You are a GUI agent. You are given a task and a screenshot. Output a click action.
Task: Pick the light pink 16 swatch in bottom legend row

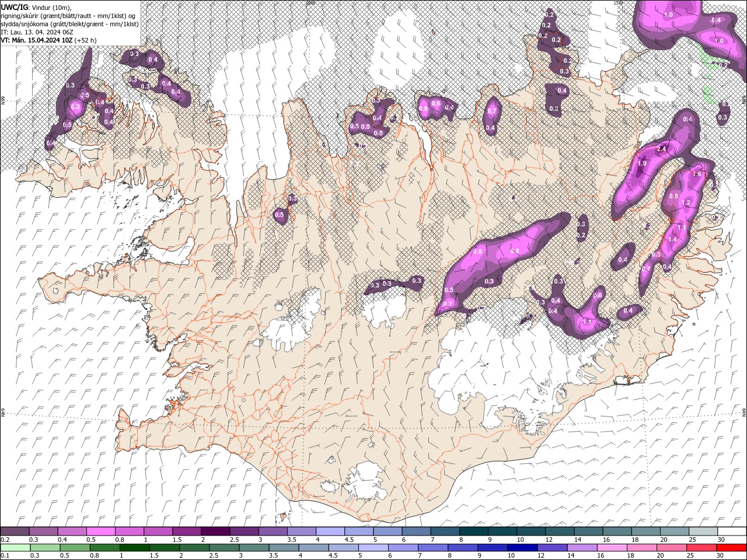point(612,548)
